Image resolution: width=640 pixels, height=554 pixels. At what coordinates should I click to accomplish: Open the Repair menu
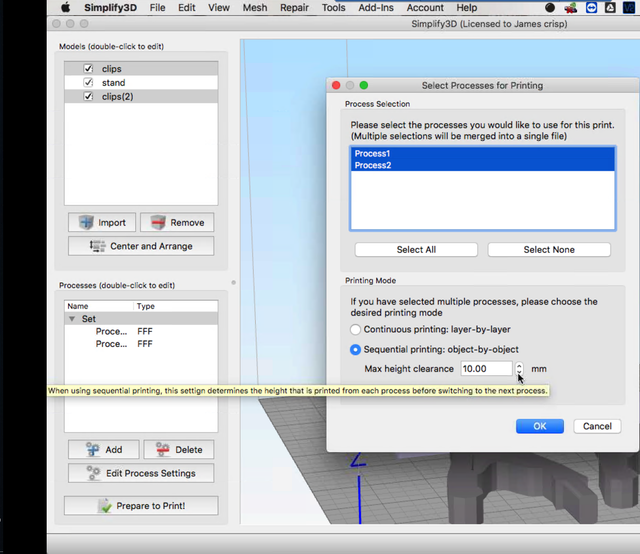[x=294, y=8]
